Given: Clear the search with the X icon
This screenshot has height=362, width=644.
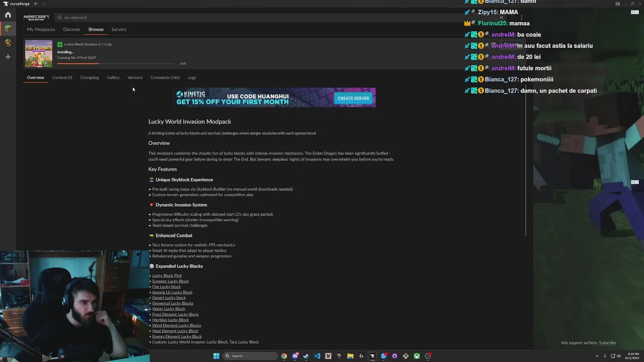Looking at the screenshot, I should [x=501, y=18].
